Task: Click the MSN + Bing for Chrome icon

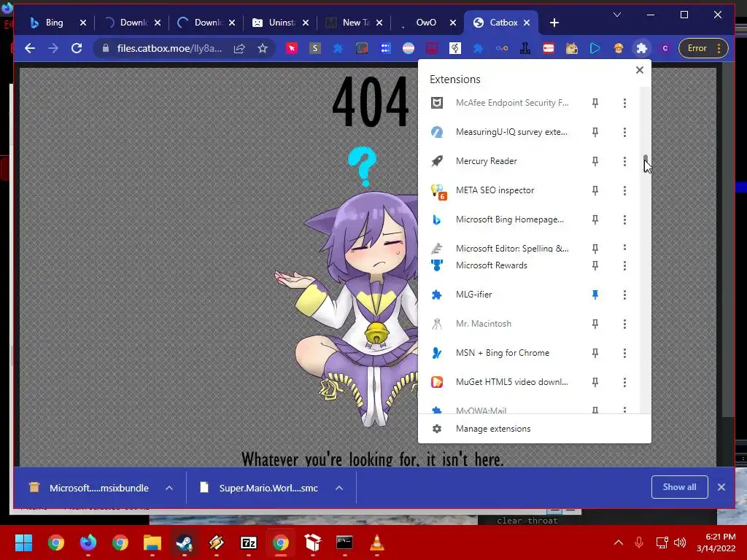Action: click(437, 353)
